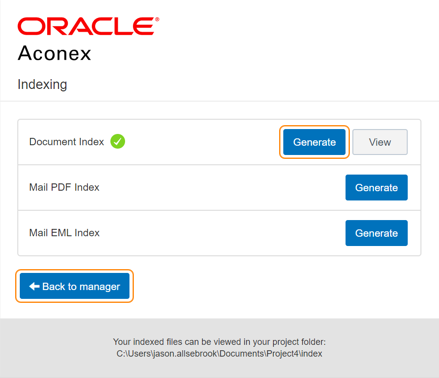Select the Mail EML Index label
This screenshot has height=378, width=439.
click(x=64, y=233)
